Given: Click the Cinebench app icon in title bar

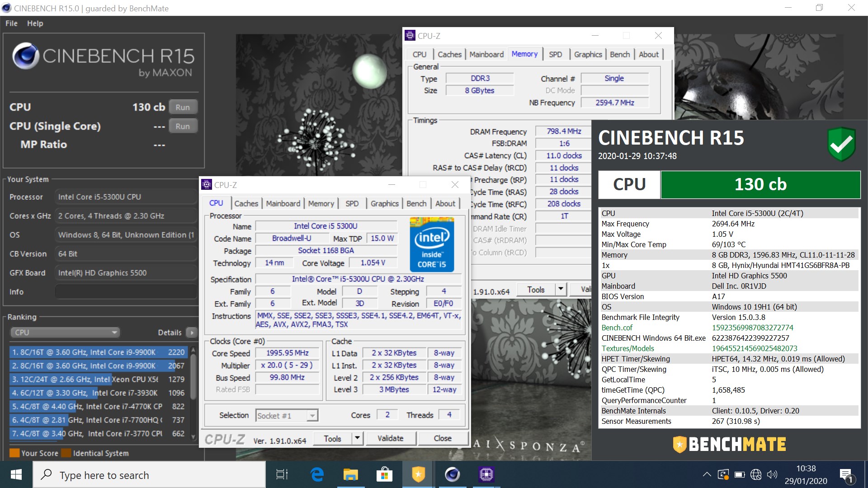Looking at the screenshot, I should (6, 8).
